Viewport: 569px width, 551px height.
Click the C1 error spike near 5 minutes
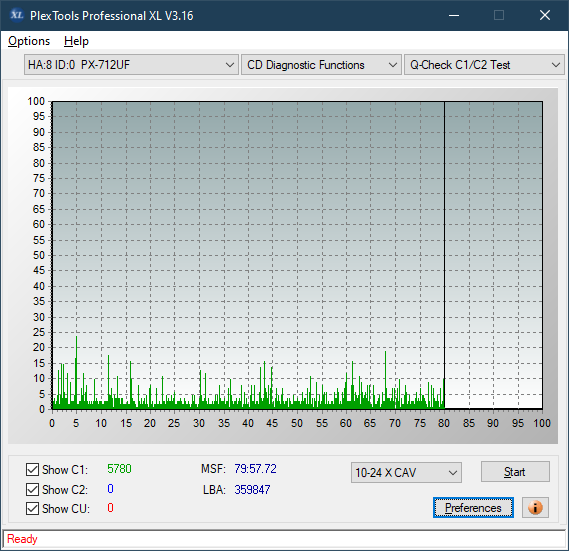(x=76, y=370)
